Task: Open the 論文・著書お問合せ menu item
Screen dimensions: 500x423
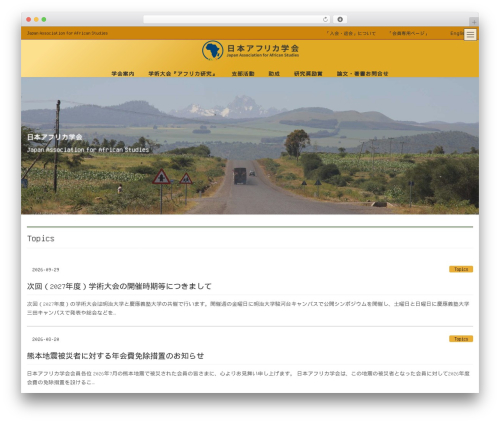Action: click(x=362, y=74)
